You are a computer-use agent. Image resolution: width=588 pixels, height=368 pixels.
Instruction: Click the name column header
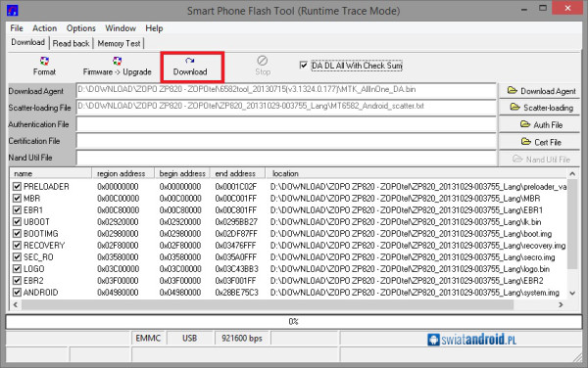tap(51, 173)
